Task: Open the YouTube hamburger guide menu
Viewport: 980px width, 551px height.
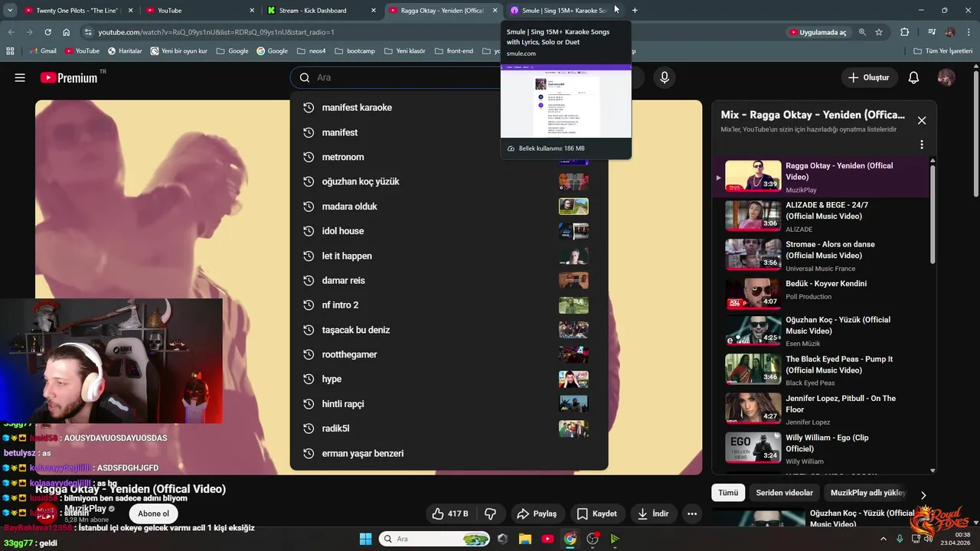Action: click(x=20, y=77)
